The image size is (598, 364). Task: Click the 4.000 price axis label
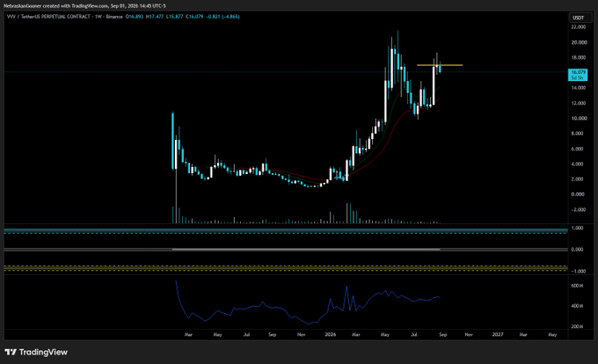tap(578, 164)
